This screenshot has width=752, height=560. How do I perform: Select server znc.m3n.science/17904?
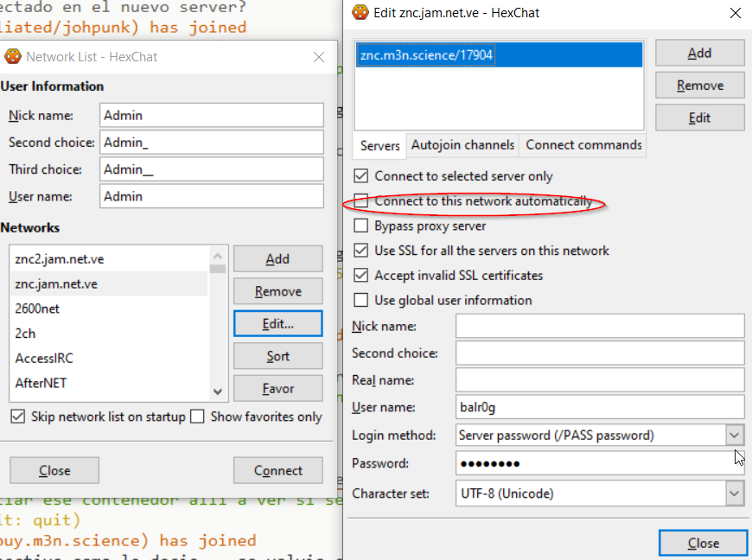499,54
